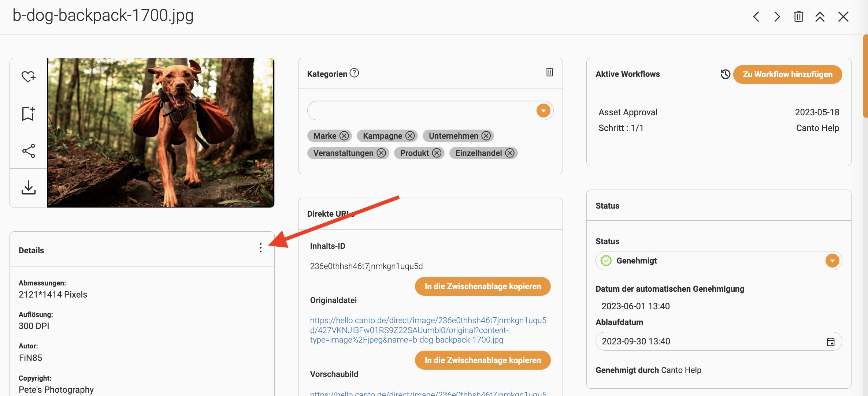Open workflow history clock icon
Viewport: 868px width, 396px height.
coord(725,74)
